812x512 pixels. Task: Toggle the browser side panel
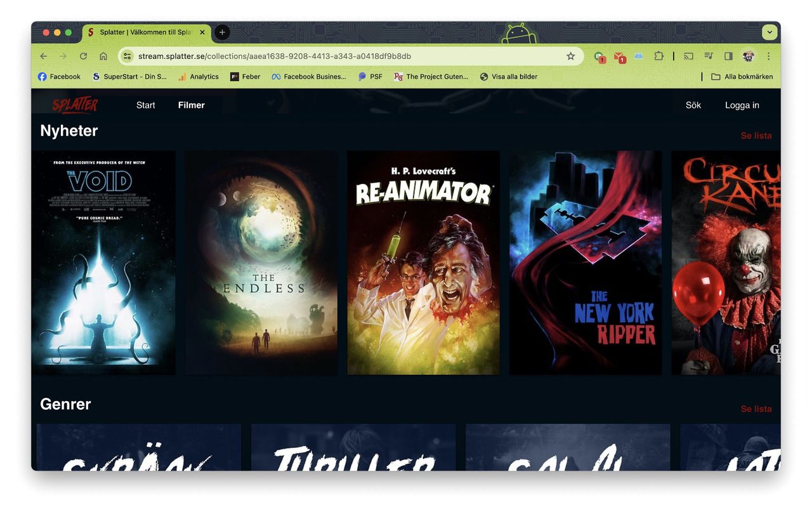pyautogui.click(x=728, y=56)
